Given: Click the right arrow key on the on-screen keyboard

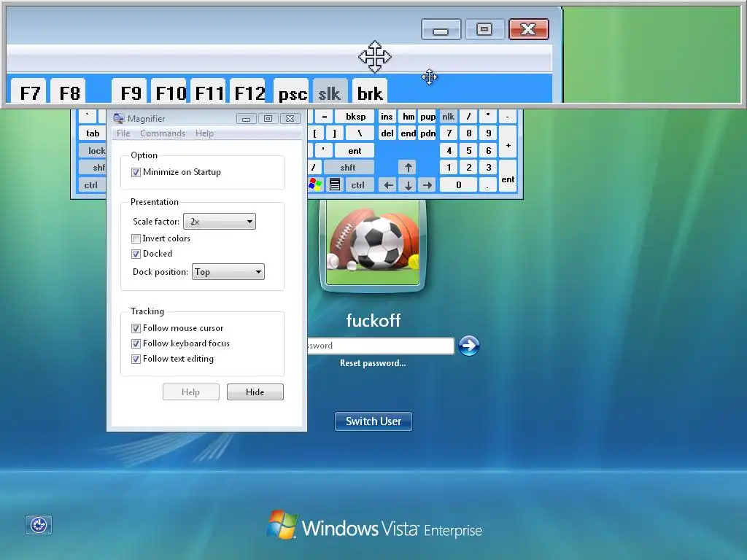Looking at the screenshot, I should click(427, 184).
